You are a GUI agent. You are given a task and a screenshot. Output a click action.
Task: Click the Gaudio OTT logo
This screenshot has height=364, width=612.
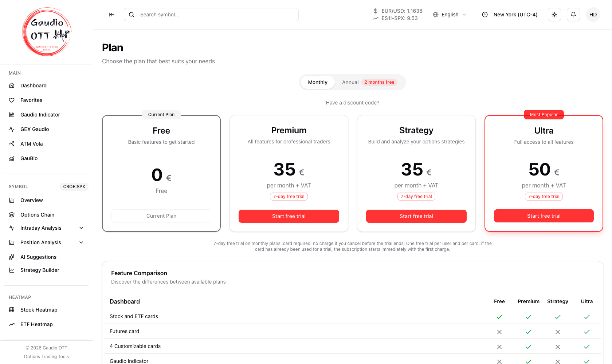click(x=47, y=32)
